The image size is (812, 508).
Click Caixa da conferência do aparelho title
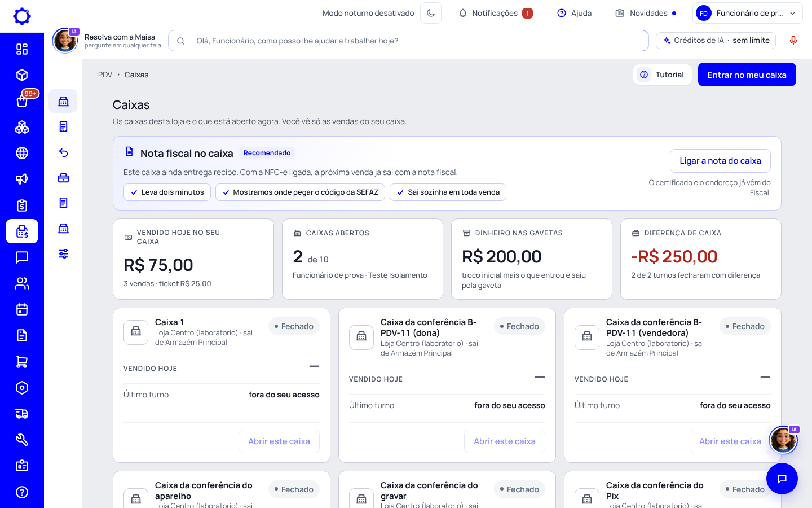[x=204, y=491]
